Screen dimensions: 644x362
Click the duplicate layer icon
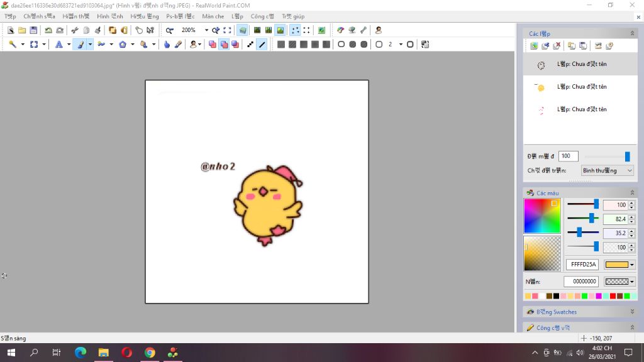[571, 46]
